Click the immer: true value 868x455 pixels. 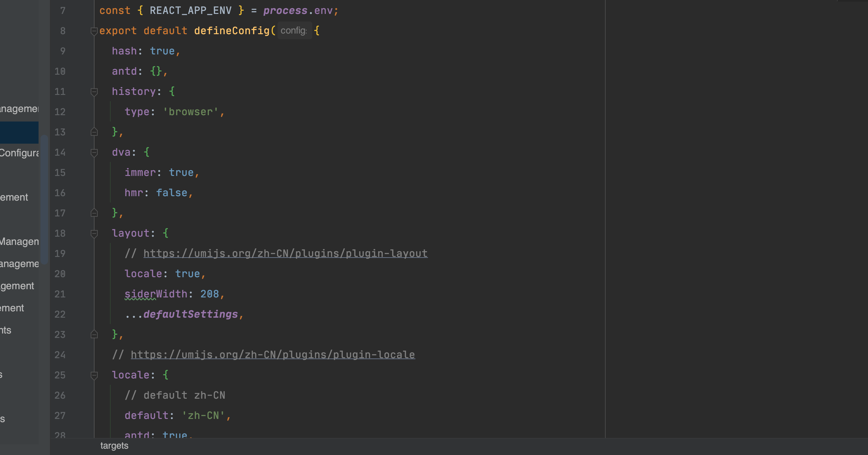[181, 172]
